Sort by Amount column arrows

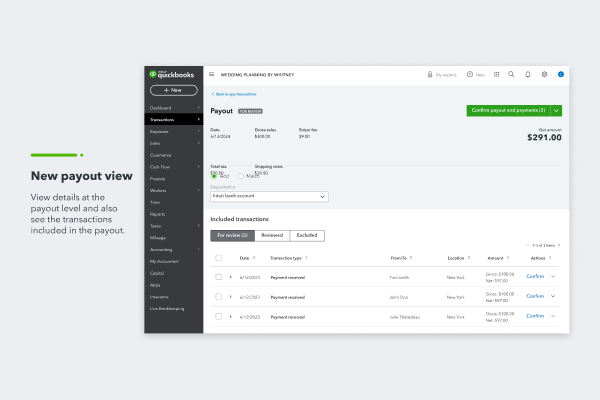coord(508,258)
